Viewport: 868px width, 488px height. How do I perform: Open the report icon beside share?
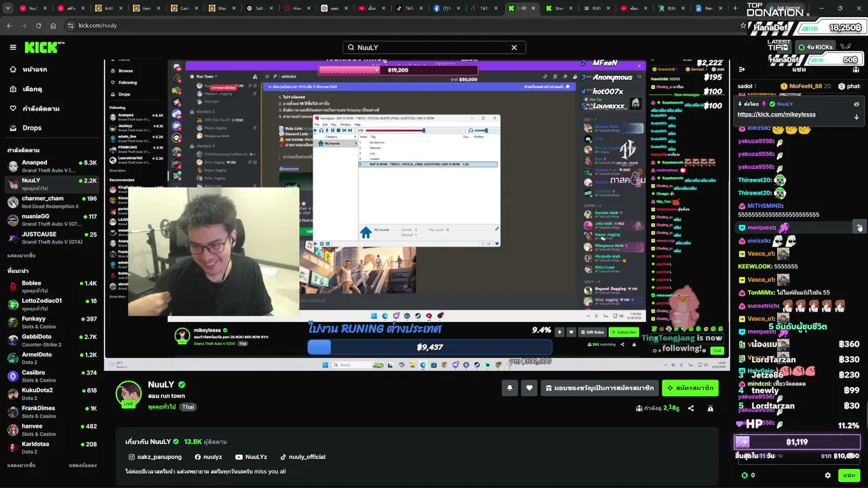[x=711, y=409]
